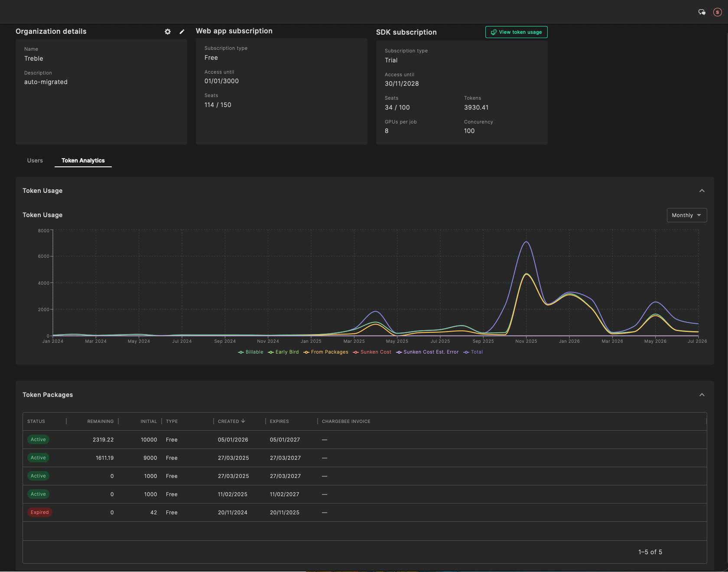The height and width of the screenshot is (572, 728).
Task: Toggle the From Packages legend series
Action: point(326,352)
